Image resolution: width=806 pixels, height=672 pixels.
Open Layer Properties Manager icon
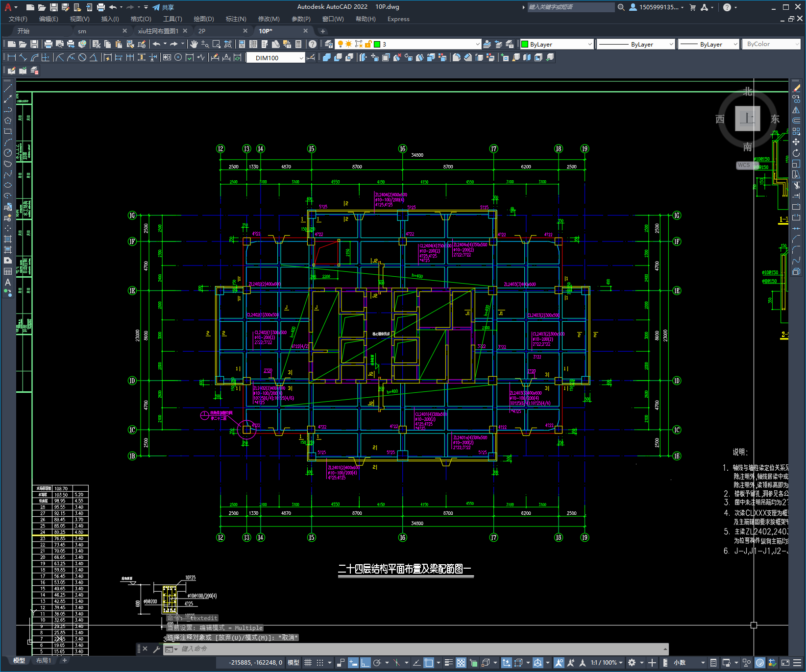328,44
